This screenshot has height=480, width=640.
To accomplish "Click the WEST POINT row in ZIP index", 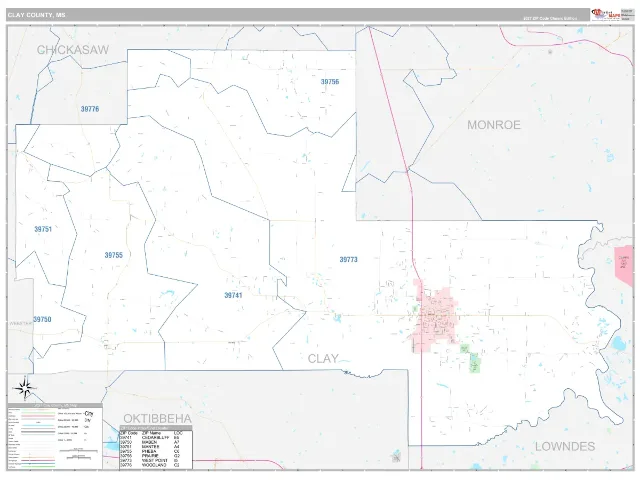I will (x=156, y=460).
